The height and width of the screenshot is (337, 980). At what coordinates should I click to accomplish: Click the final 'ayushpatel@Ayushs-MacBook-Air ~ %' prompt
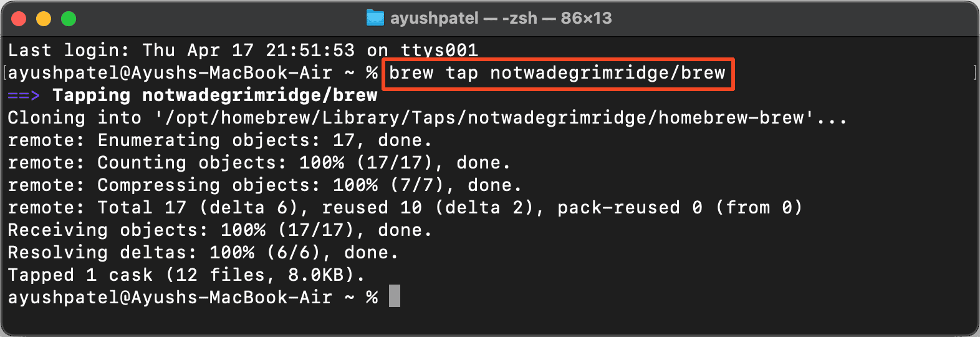click(x=193, y=298)
